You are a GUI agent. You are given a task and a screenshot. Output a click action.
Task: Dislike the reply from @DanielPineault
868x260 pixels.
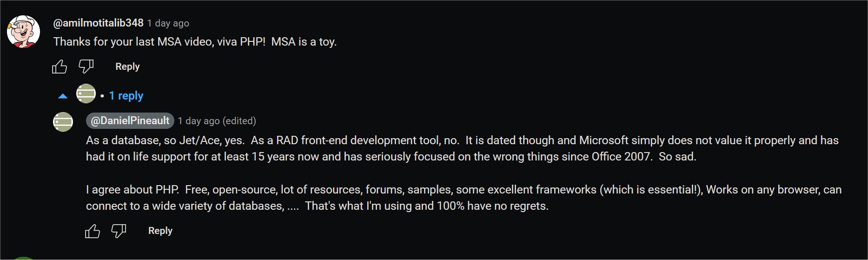point(119,231)
